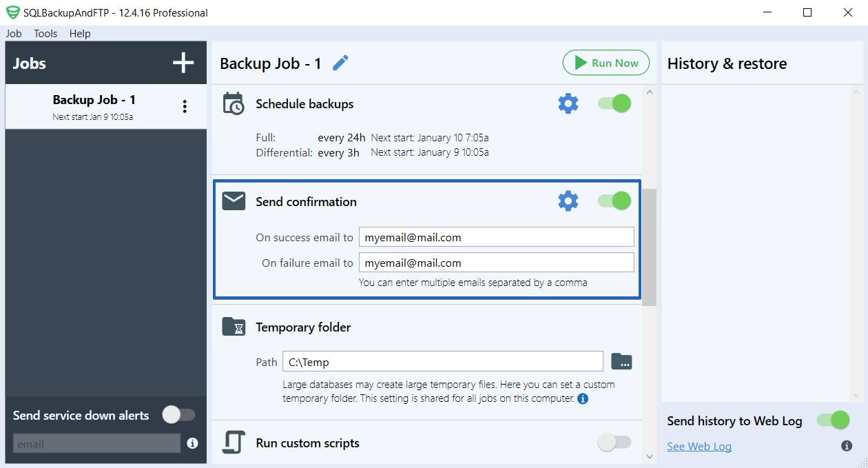Click the temporary folder Path field
This screenshot has height=468, width=868.
click(443, 362)
